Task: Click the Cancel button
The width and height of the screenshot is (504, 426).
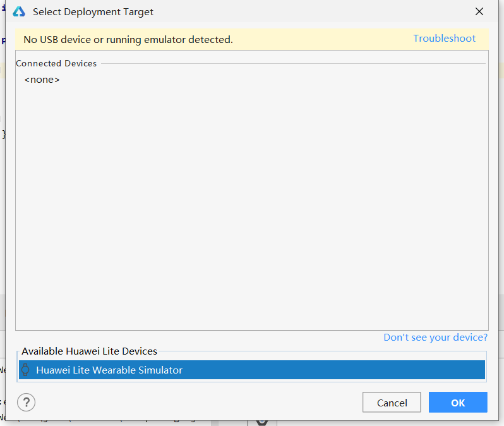Action: point(392,402)
